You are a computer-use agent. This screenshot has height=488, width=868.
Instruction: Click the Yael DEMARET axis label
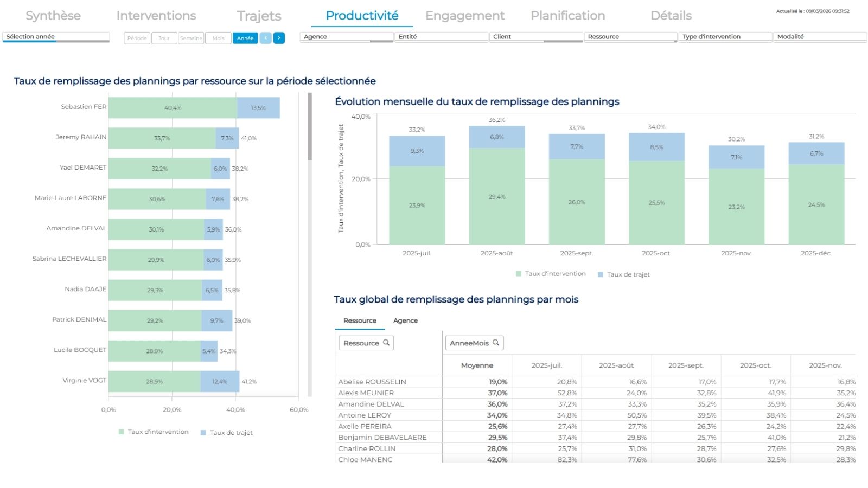(83, 168)
